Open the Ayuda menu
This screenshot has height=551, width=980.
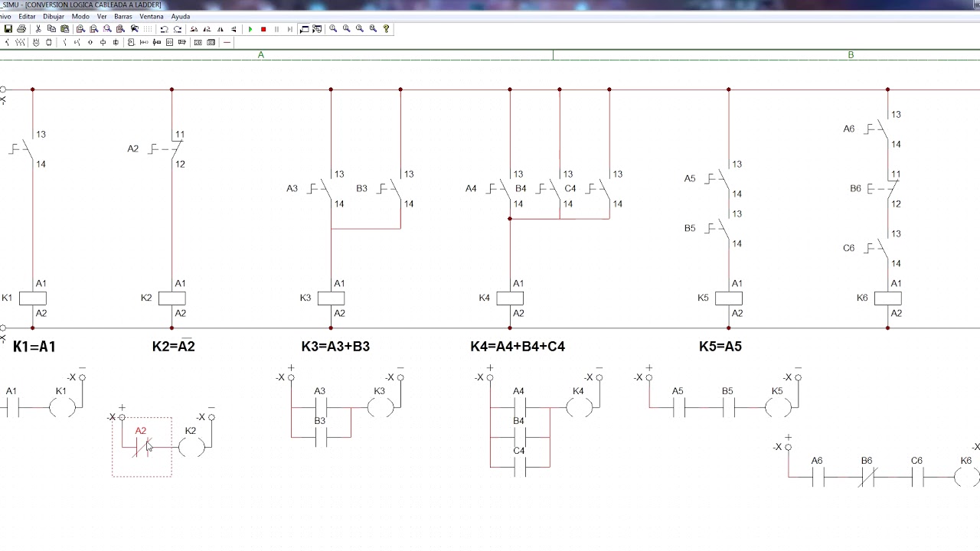click(181, 16)
